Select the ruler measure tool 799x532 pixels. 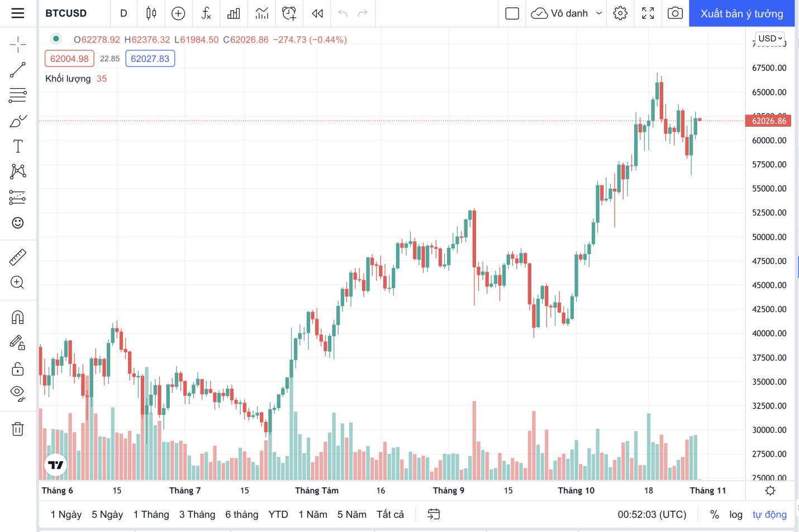coord(18,257)
